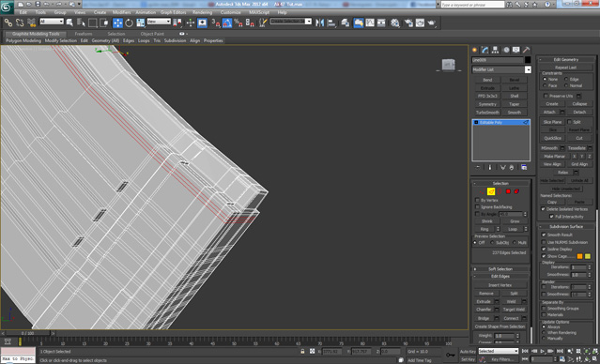Image resolution: width=600 pixels, height=364 pixels.
Task: Open the Customize menu
Action: pyautogui.click(x=231, y=12)
